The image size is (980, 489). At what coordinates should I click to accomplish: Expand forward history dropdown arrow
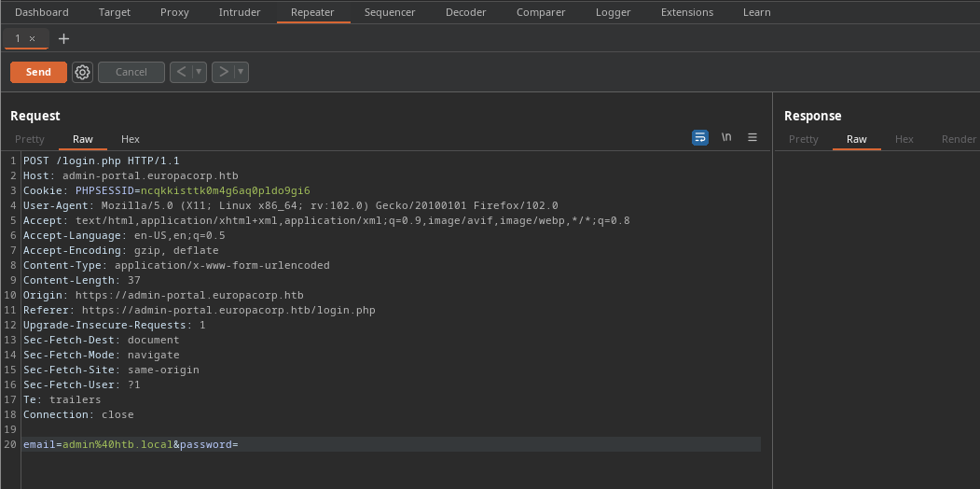tap(242, 72)
